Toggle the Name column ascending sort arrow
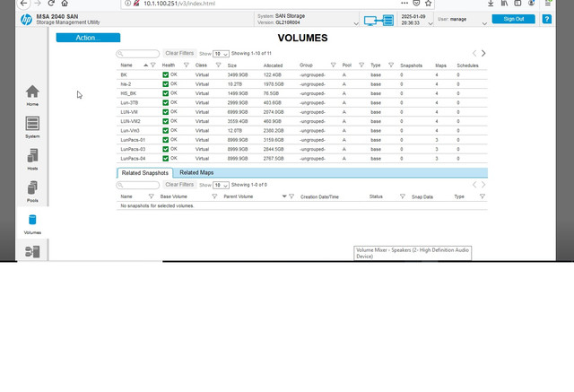 (x=145, y=65)
